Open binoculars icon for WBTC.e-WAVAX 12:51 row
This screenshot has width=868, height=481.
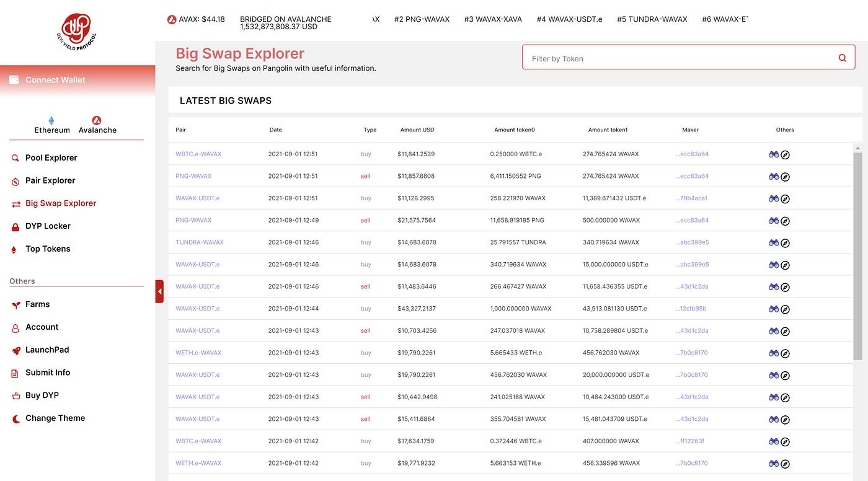click(x=774, y=154)
